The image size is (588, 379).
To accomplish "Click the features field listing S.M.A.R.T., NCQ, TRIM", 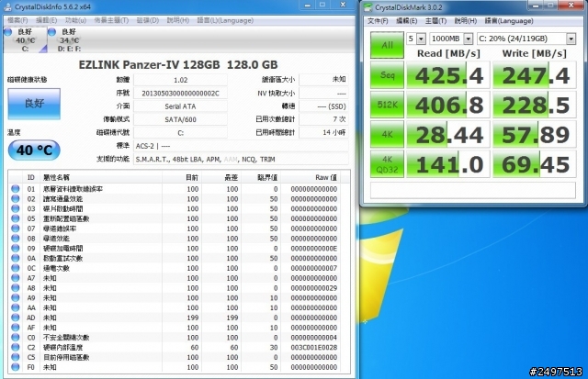I will tap(241, 159).
